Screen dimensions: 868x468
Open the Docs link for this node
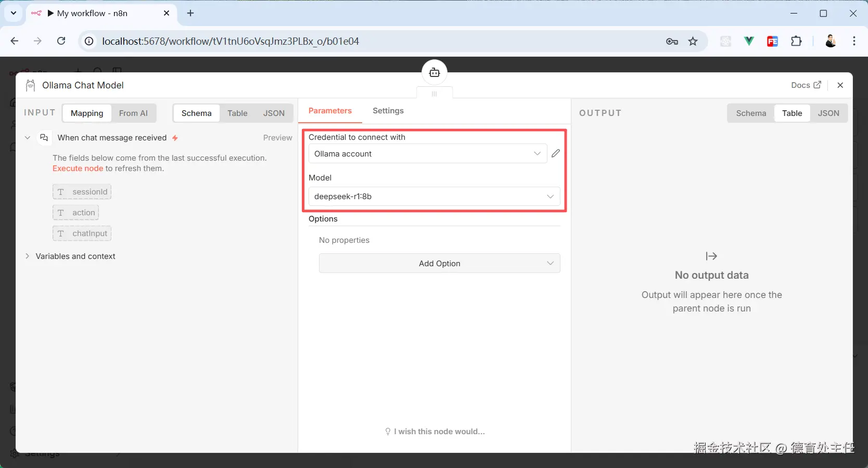806,85
